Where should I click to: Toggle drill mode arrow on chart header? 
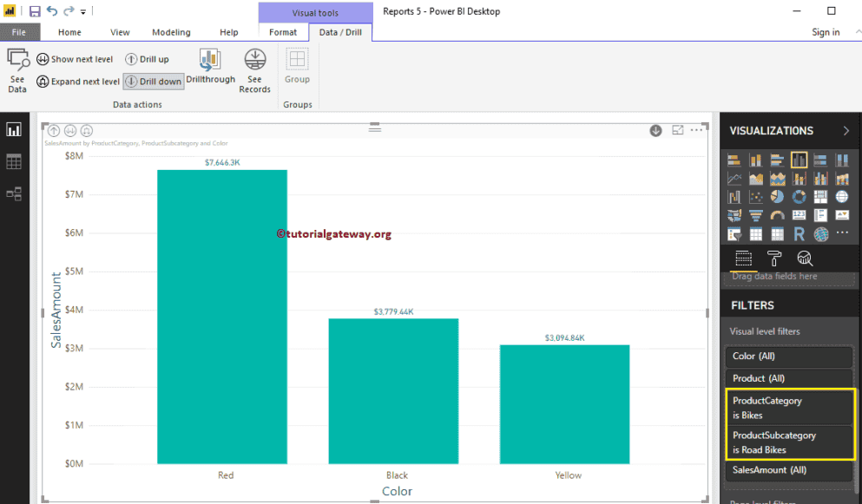click(x=656, y=130)
